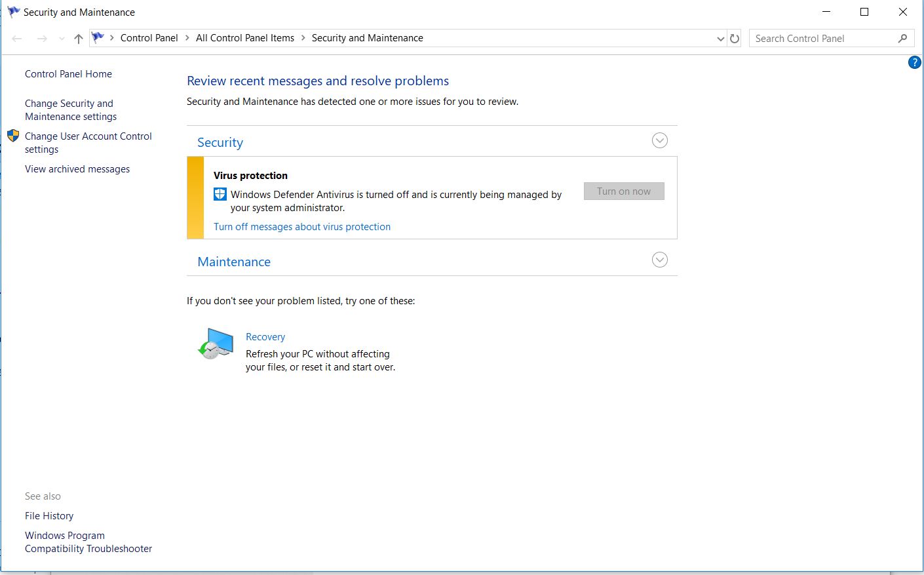Open the recent locations dropdown arrow

click(x=62, y=39)
